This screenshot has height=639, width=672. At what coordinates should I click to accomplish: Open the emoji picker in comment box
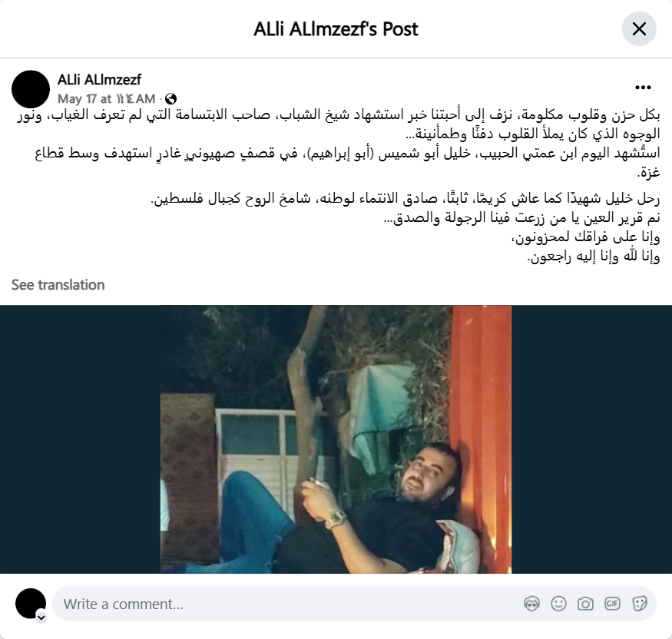tap(558, 604)
